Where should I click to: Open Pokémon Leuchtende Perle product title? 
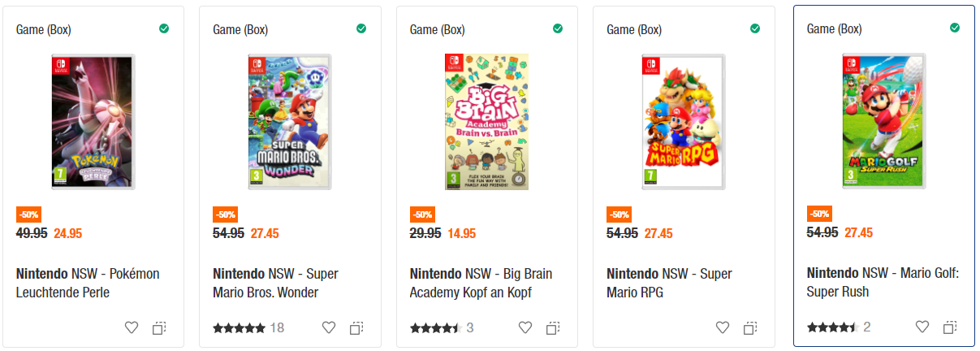(x=88, y=283)
